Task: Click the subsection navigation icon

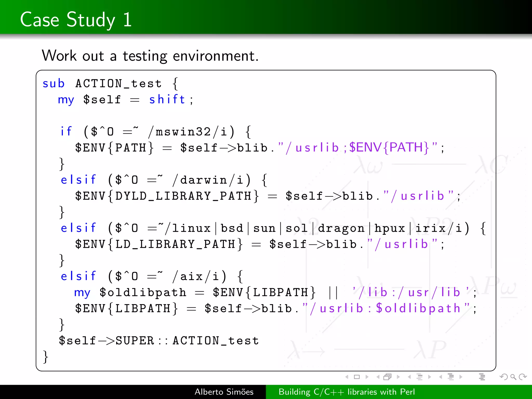Action: (420, 377)
